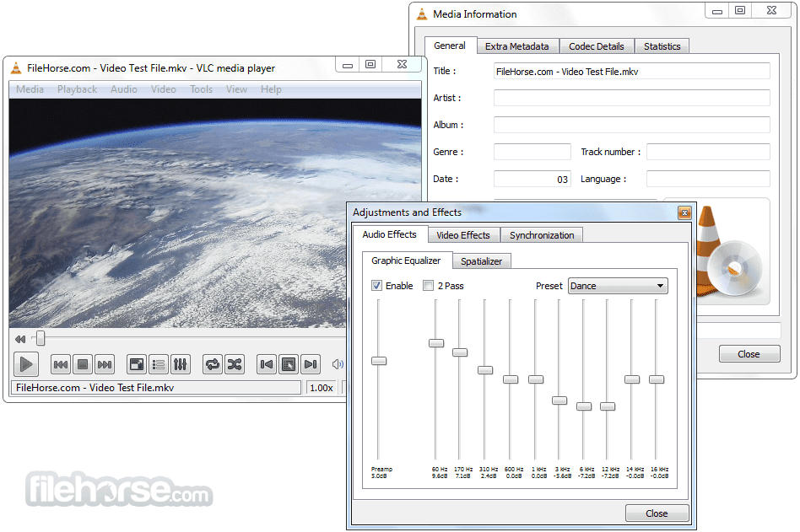Enable the equalizer with the Enable checkbox
Image resolution: width=800 pixels, height=532 pixels.
[377, 286]
